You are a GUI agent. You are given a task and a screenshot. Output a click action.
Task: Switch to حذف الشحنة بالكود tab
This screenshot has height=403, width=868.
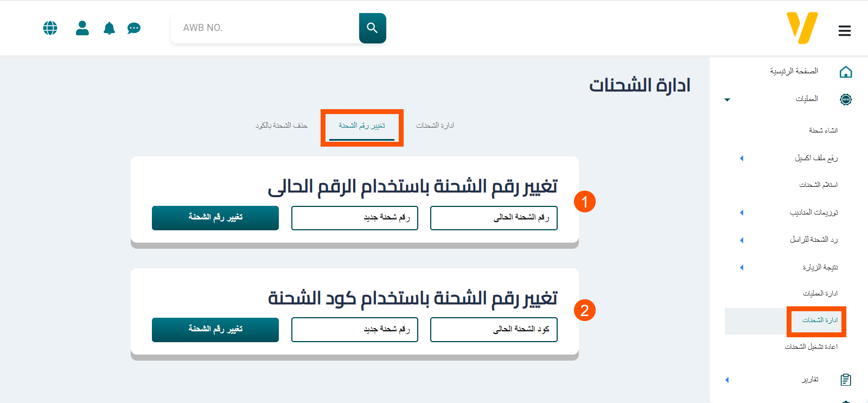tap(281, 125)
